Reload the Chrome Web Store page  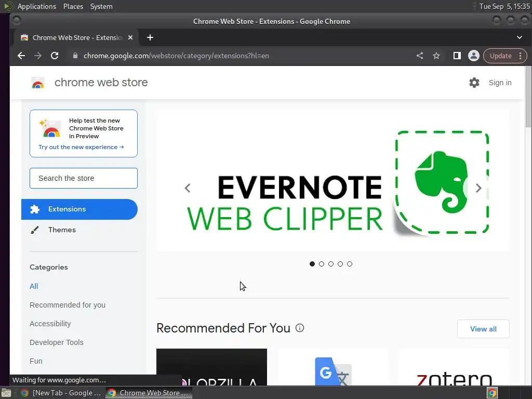tap(55, 56)
